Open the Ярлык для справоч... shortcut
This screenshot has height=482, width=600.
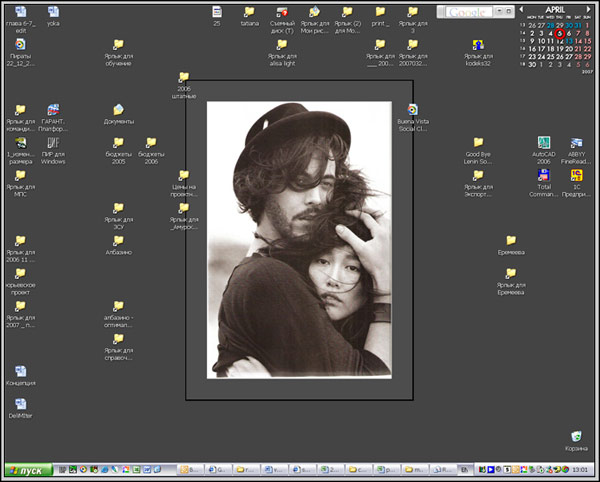119,339
